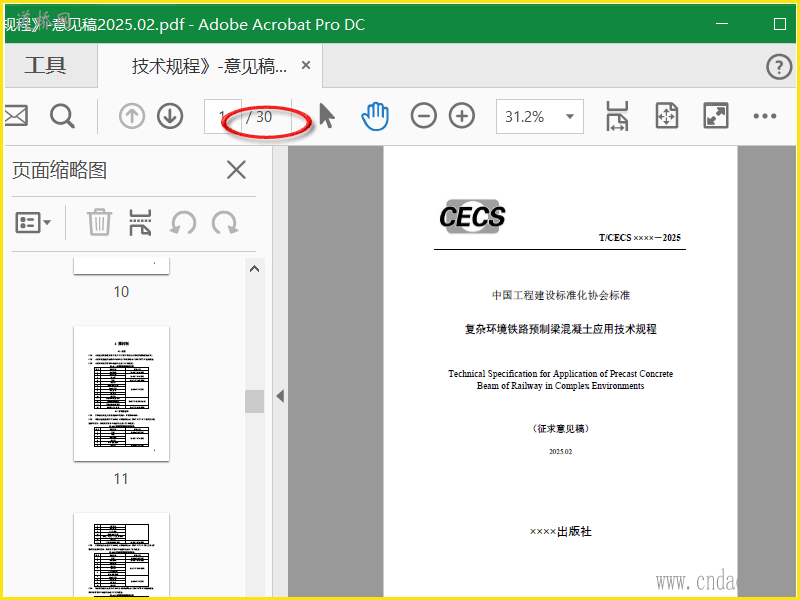Delete selected page trash icon
The height and width of the screenshot is (600, 800).
point(99,222)
